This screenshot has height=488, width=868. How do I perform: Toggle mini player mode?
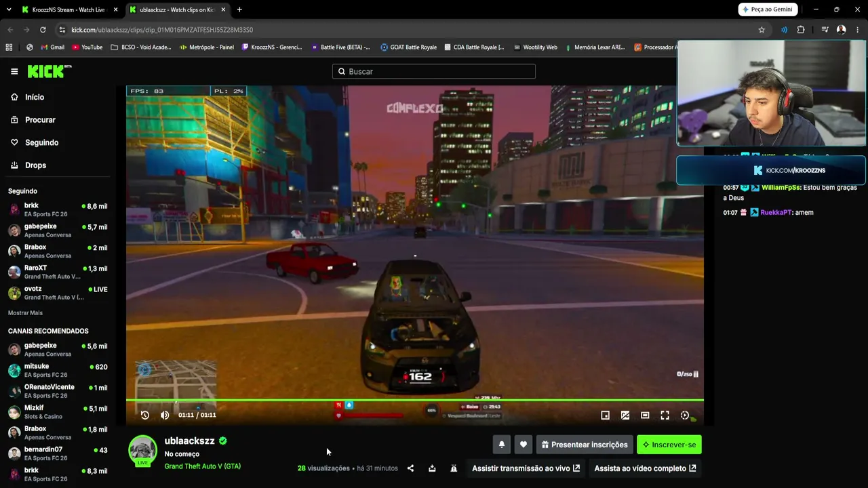click(x=606, y=415)
